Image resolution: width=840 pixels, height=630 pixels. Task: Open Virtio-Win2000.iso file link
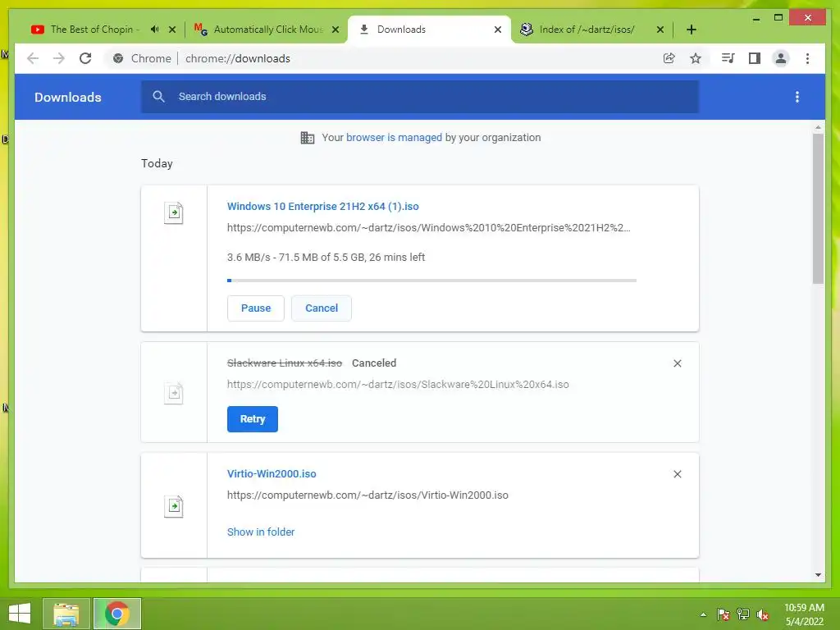(272, 473)
